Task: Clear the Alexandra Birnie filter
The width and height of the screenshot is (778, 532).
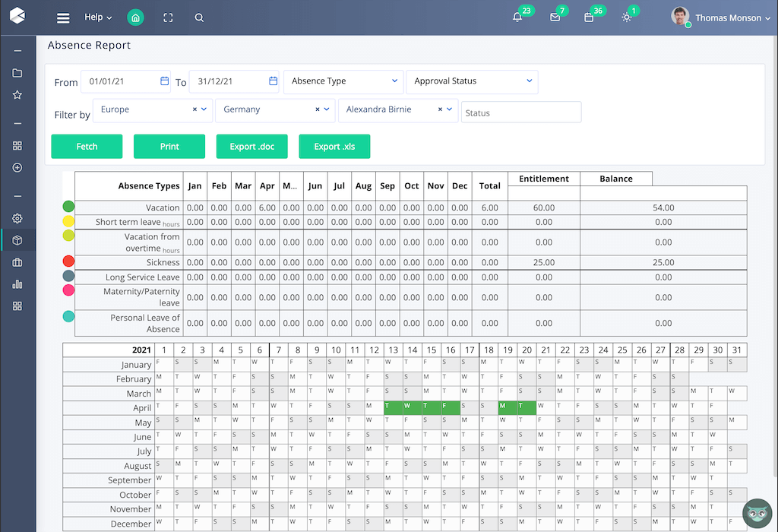Action: [439, 109]
